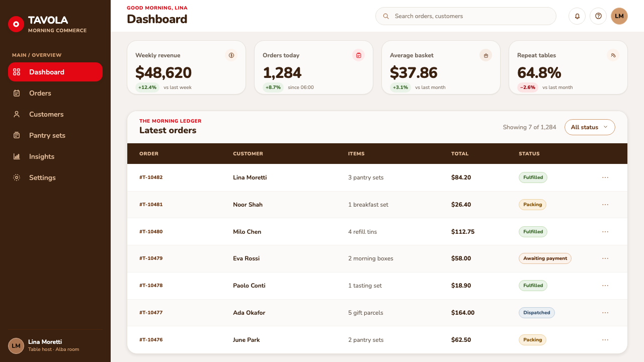Click the Tavola logo icon

(x=16, y=24)
